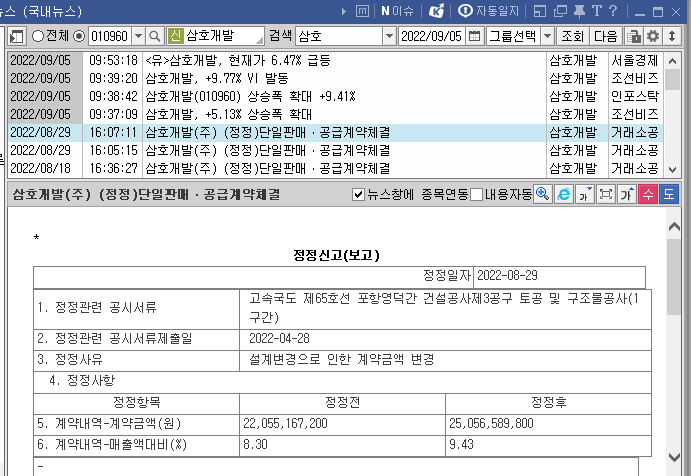Viewport: 691px width, 476px height.
Task: Click the 정정사유 text 설계변경으로 인한 계약금액 변경
Action: (x=342, y=360)
